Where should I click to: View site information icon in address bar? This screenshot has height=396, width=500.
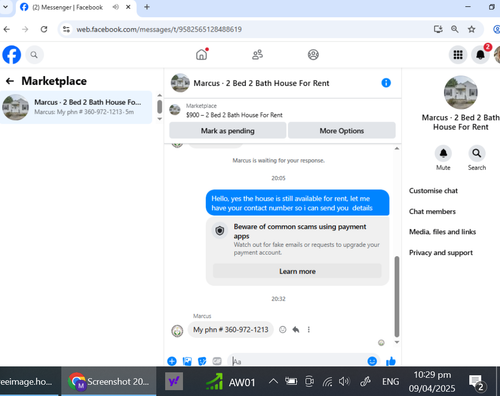(66, 29)
